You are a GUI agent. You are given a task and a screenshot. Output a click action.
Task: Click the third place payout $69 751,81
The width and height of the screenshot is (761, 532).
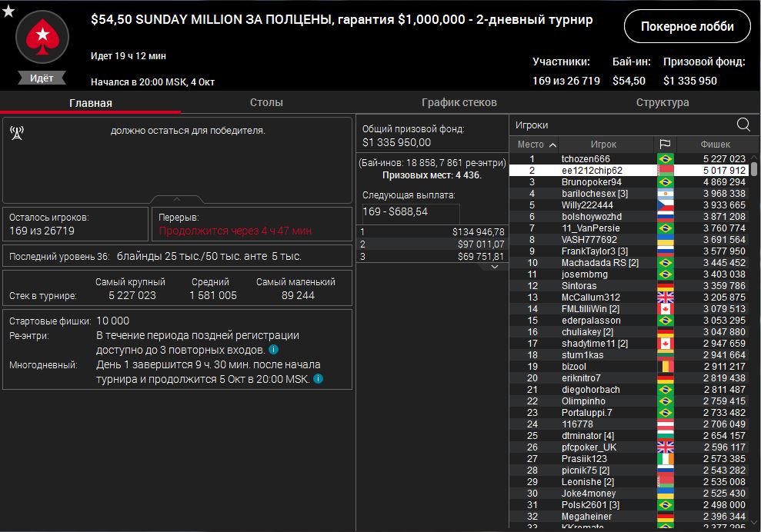(x=481, y=257)
